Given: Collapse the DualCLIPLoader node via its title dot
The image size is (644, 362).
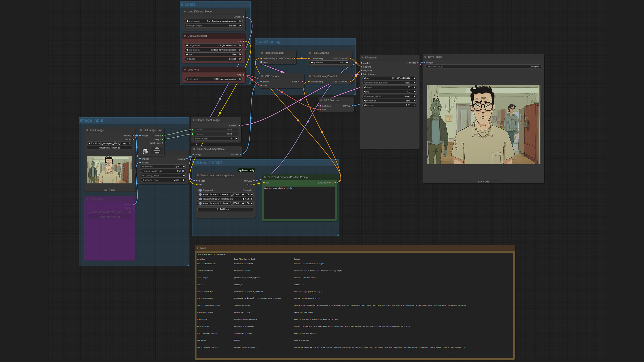Looking at the screenshot, I should (x=185, y=36).
